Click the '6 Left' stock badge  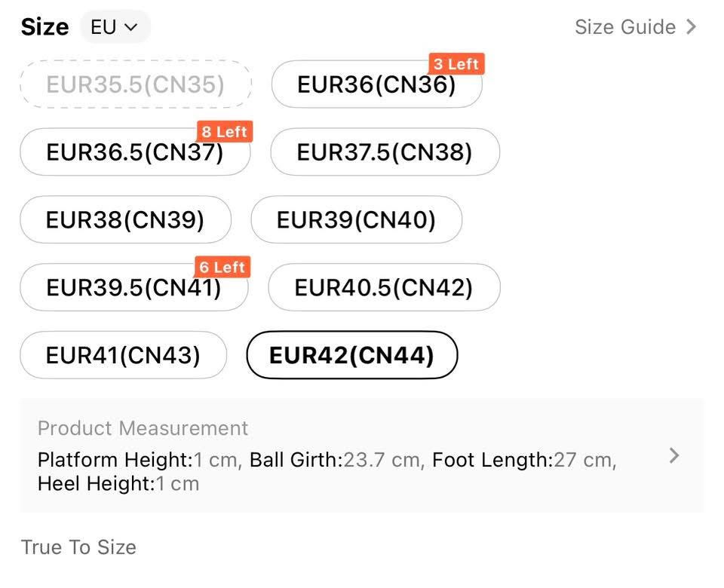222,268
